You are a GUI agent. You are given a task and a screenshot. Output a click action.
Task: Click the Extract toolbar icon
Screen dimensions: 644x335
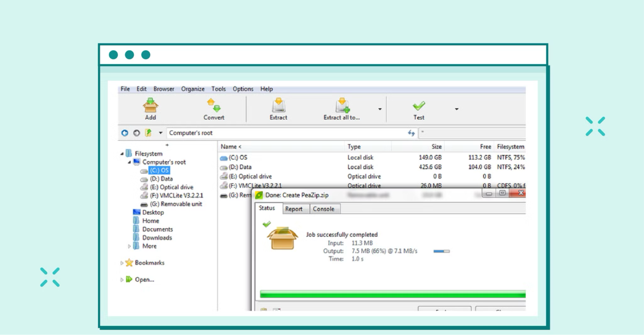278,106
